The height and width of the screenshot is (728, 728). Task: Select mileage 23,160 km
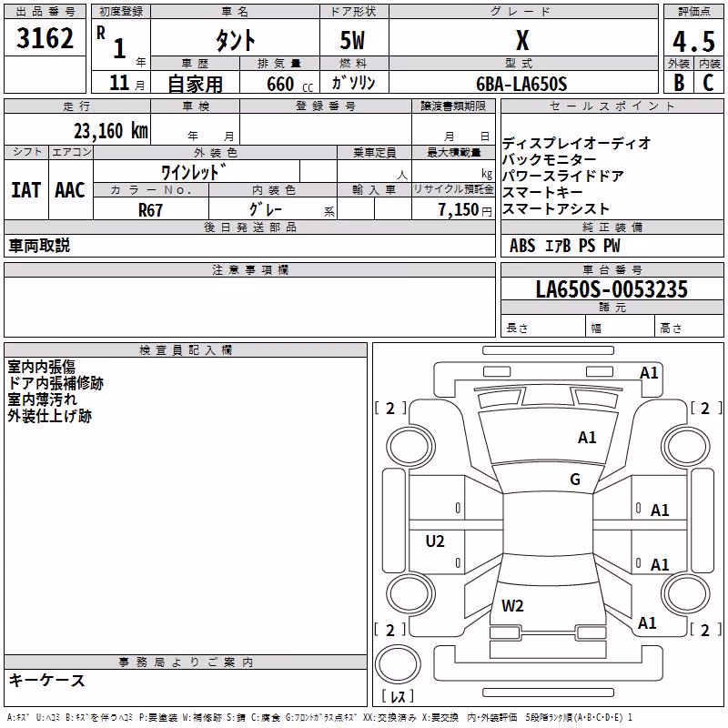[111, 130]
